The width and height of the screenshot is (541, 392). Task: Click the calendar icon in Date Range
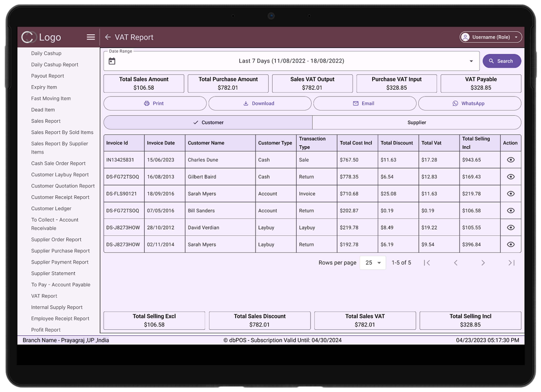tap(112, 61)
